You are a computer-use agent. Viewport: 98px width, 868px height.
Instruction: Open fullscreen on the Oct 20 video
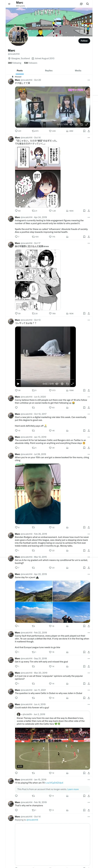tap(87, 124)
